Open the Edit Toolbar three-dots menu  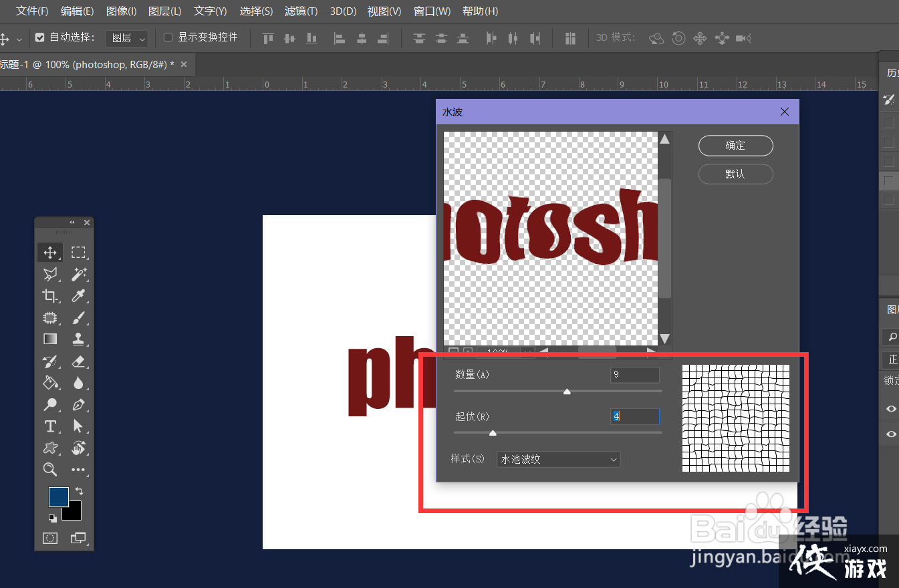pyautogui.click(x=78, y=470)
